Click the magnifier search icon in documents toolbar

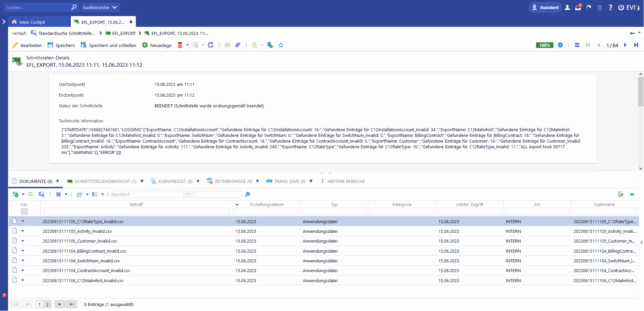(248, 195)
